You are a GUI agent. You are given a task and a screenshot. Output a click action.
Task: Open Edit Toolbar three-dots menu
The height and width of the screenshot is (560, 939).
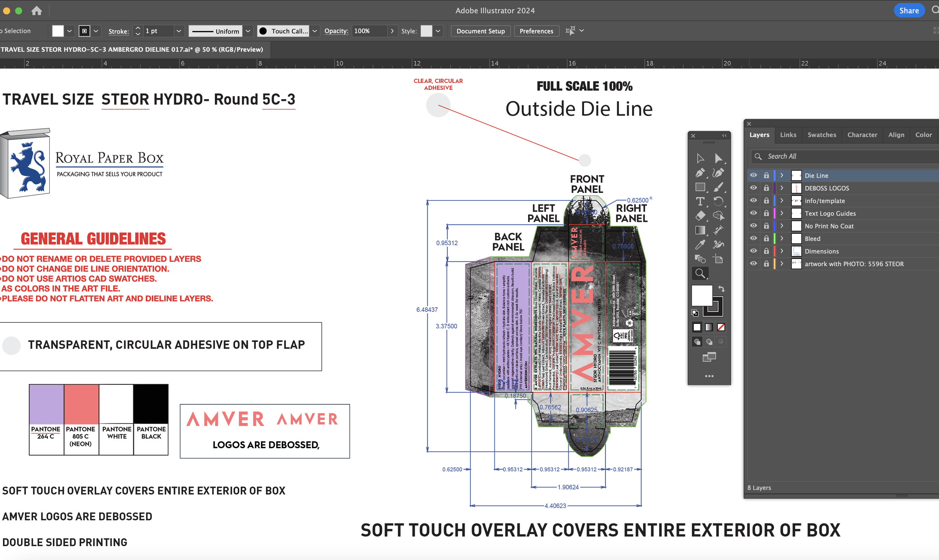709,376
